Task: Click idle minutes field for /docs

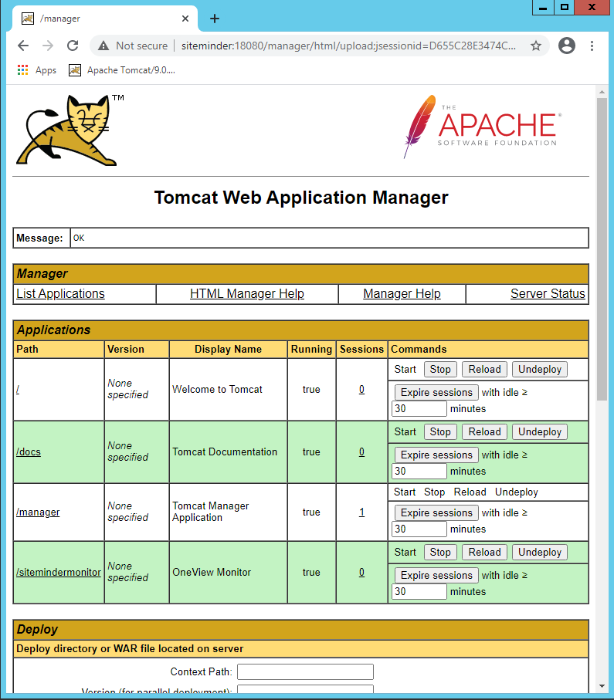Action: (419, 471)
